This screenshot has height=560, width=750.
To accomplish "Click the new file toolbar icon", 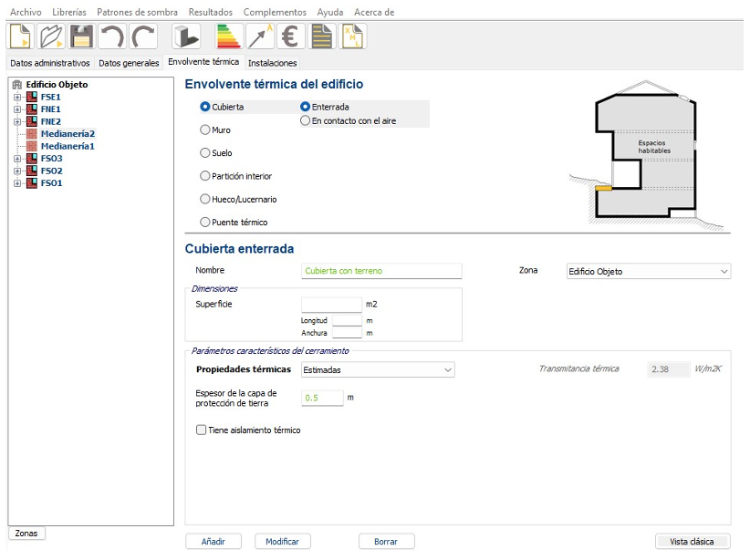I will pos(20,36).
